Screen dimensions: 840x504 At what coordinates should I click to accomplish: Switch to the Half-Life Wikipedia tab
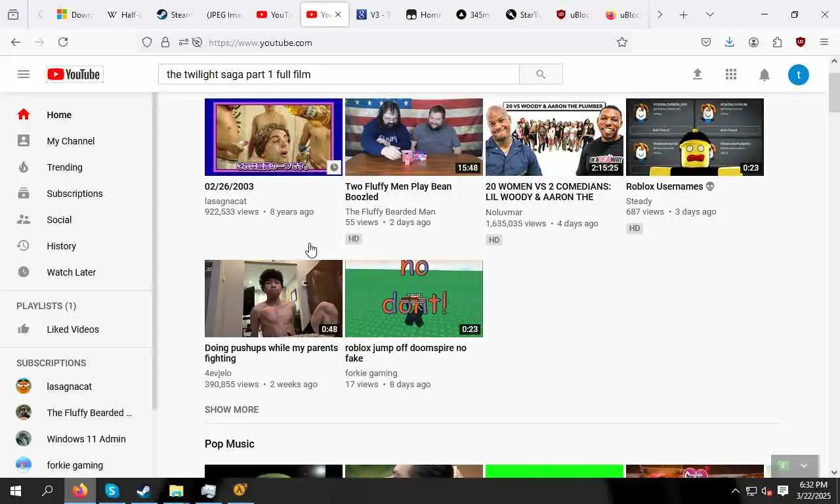(x=125, y=14)
